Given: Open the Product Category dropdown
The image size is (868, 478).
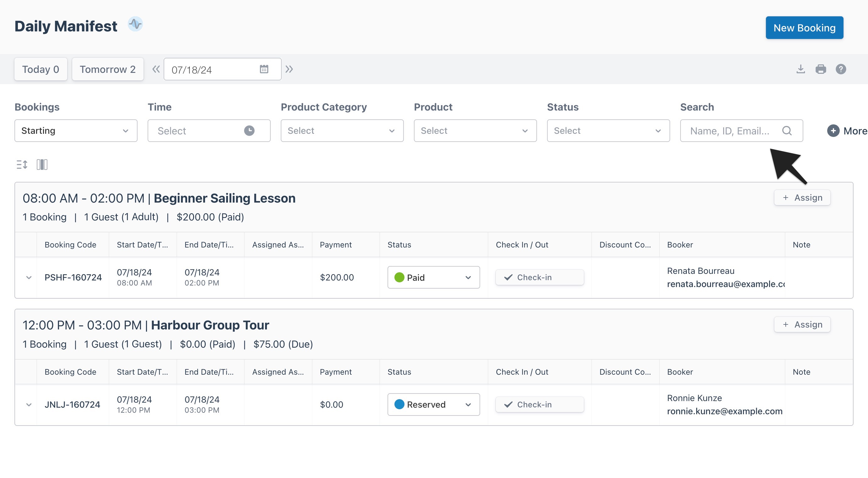Looking at the screenshot, I should click(x=342, y=131).
